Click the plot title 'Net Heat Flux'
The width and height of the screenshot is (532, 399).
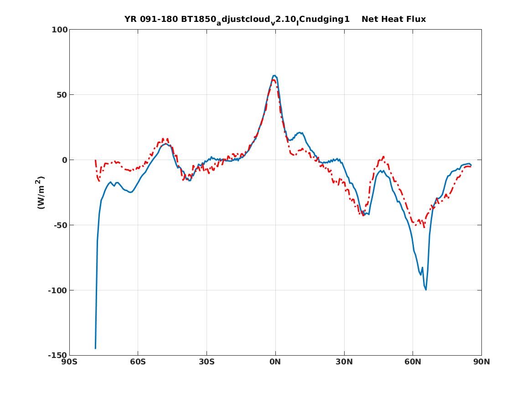click(x=393, y=19)
